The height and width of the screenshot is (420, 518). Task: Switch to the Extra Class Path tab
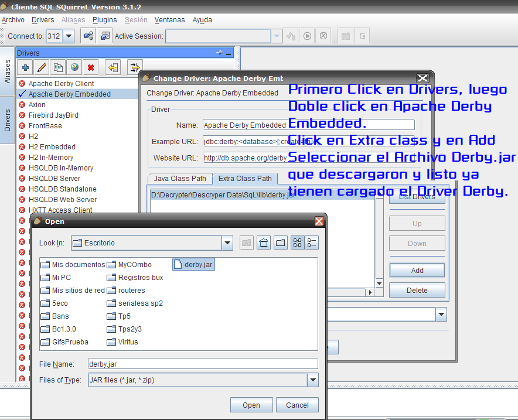(x=245, y=179)
